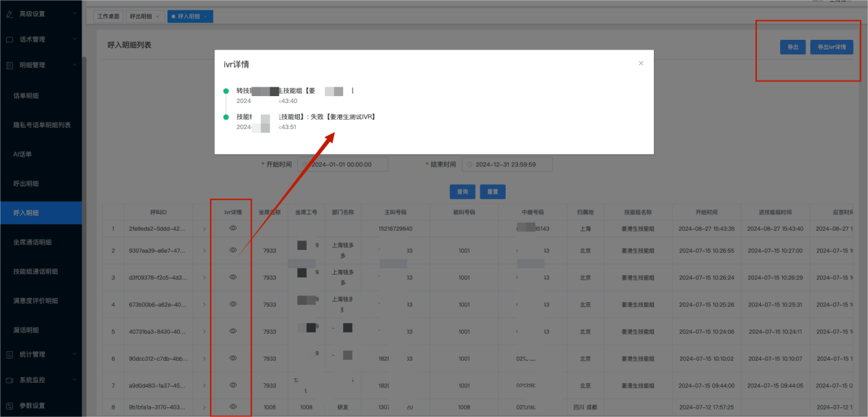Expand the 高级设置 sidebar menu

click(x=40, y=14)
